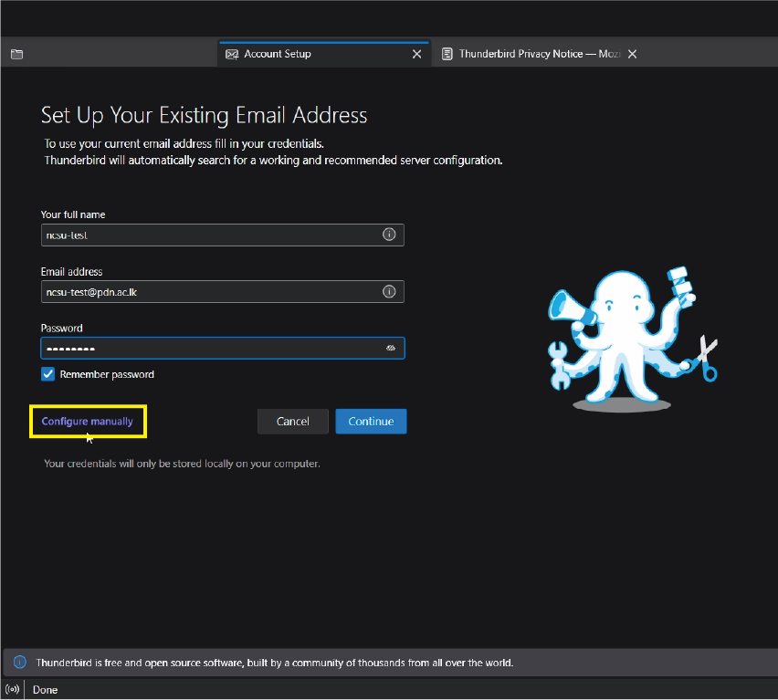
Task: Open the mail folder tab icon
Action: tap(16, 54)
